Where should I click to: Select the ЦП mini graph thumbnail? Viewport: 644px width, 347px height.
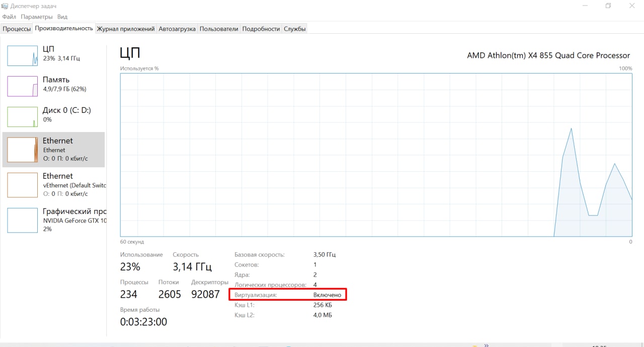[22, 55]
